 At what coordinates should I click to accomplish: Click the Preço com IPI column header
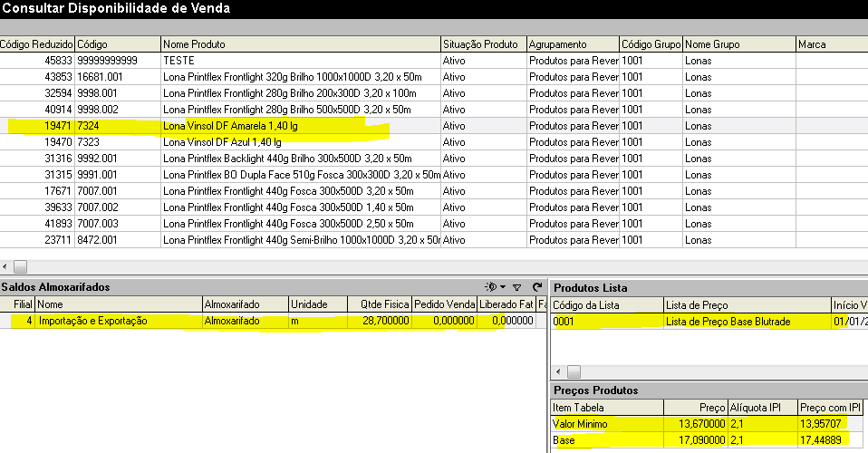pyautogui.click(x=830, y=408)
